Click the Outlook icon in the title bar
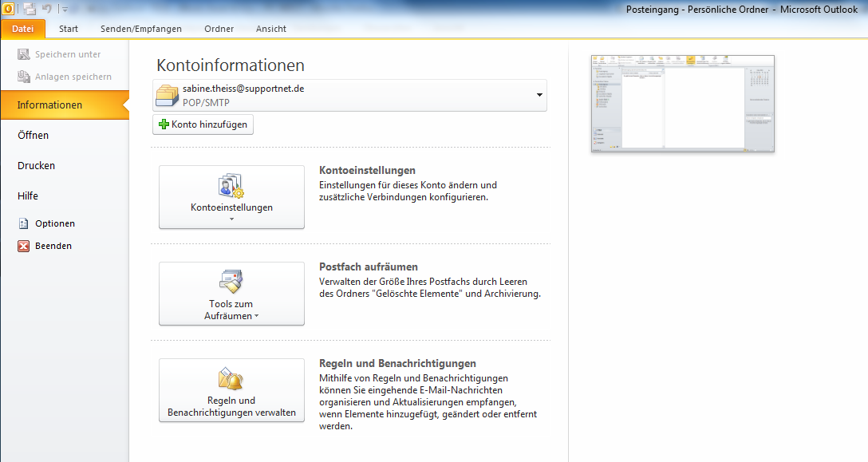868x462 pixels. click(8, 8)
